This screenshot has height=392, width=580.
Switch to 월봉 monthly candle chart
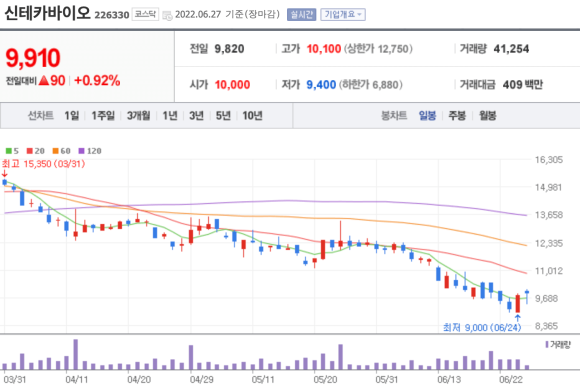click(488, 116)
